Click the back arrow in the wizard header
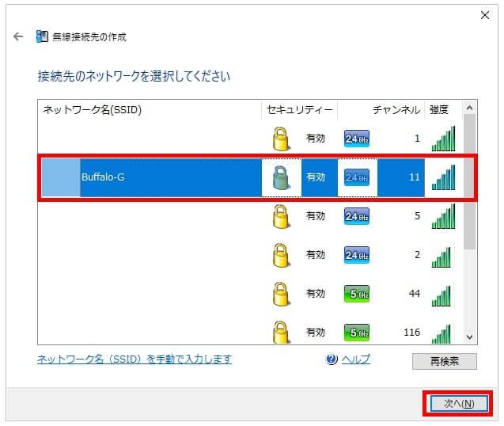The height and width of the screenshot is (426, 504). coord(18,36)
